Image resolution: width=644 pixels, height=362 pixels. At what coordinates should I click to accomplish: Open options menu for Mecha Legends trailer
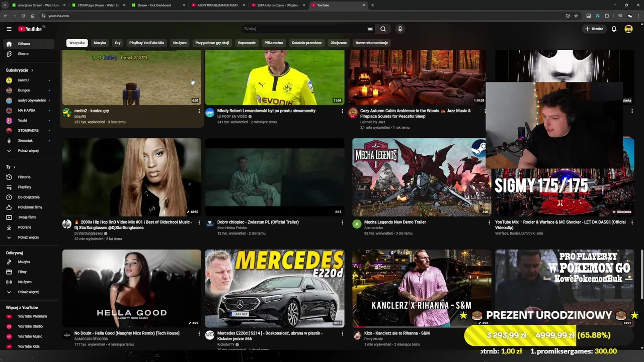(489, 222)
